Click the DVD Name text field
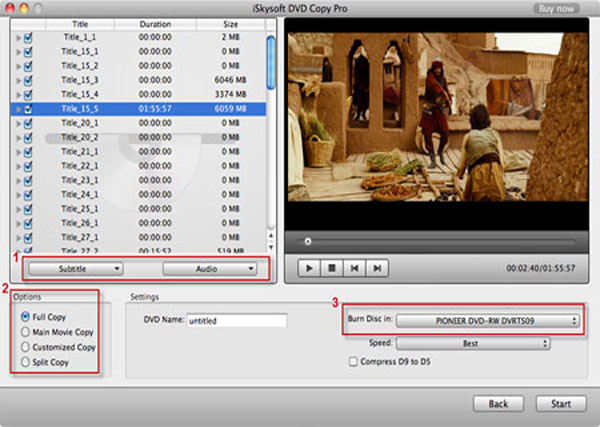600x427 pixels. coord(237,321)
